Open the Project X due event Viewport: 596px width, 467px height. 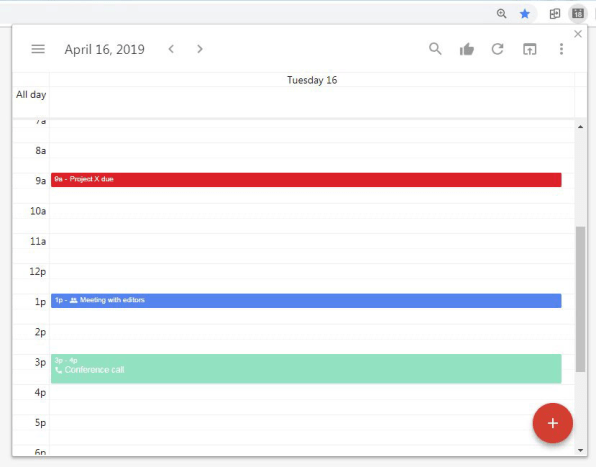(306, 180)
